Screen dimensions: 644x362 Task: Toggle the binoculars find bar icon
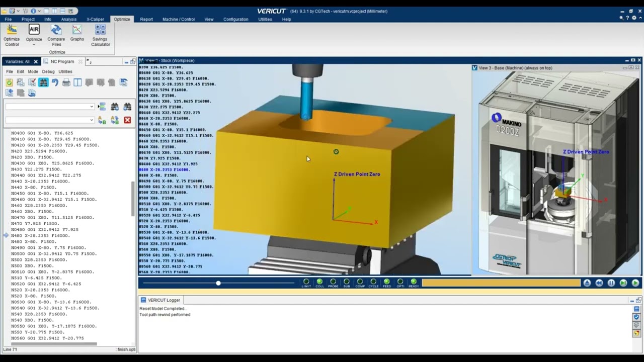pyautogui.click(x=43, y=82)
